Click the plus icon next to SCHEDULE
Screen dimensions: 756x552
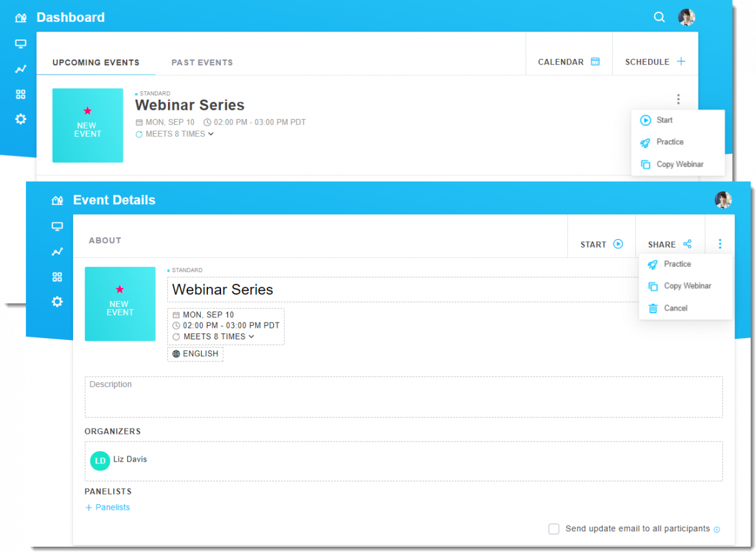pyautogui.click(x=680, y=61)
